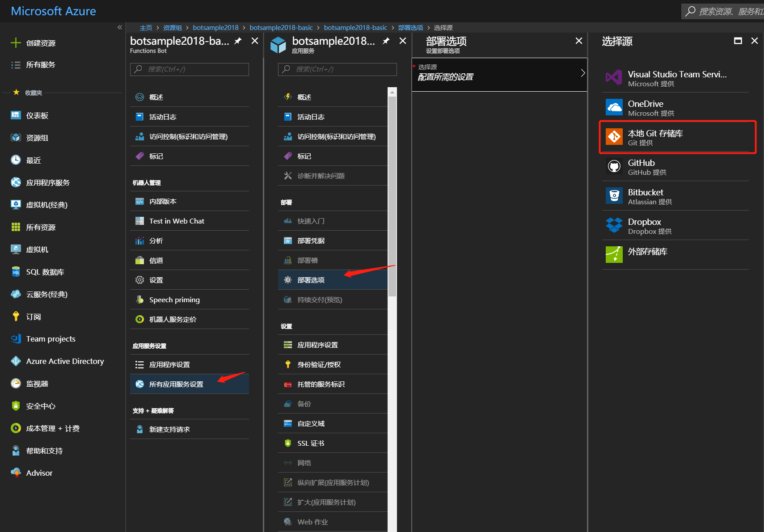Open Test in Web Chat
The height and width of the screenshot is (532, 764).
[x=177, y=221]
